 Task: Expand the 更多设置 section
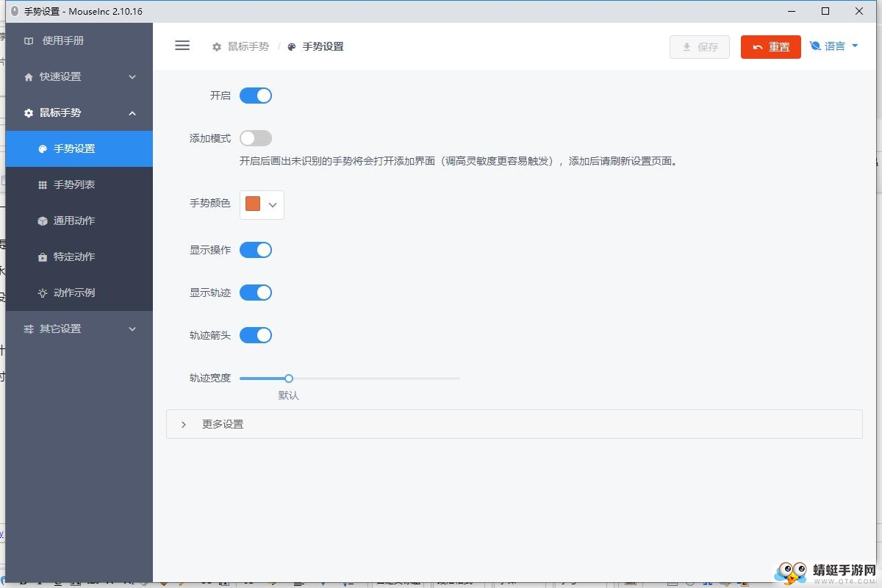click(x=514, y=424)
